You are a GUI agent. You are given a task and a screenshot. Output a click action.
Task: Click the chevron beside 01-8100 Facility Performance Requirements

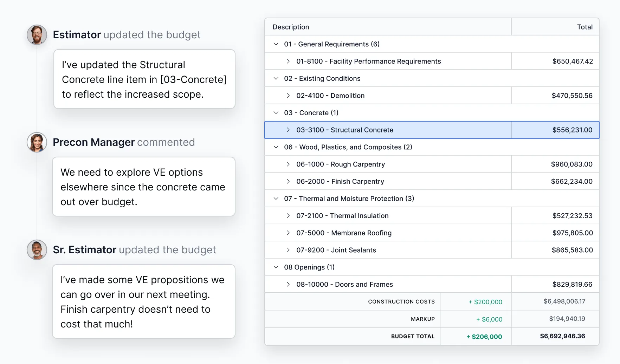point(288,61)
